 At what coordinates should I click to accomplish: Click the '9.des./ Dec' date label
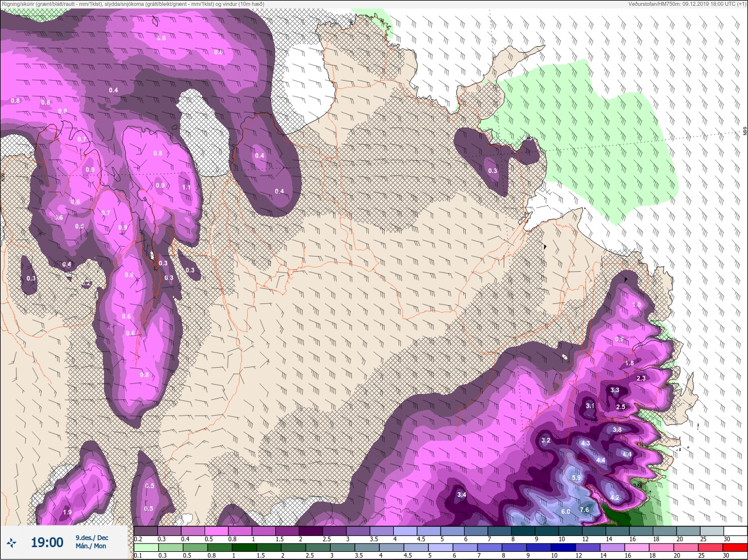[x=92, y=538]
